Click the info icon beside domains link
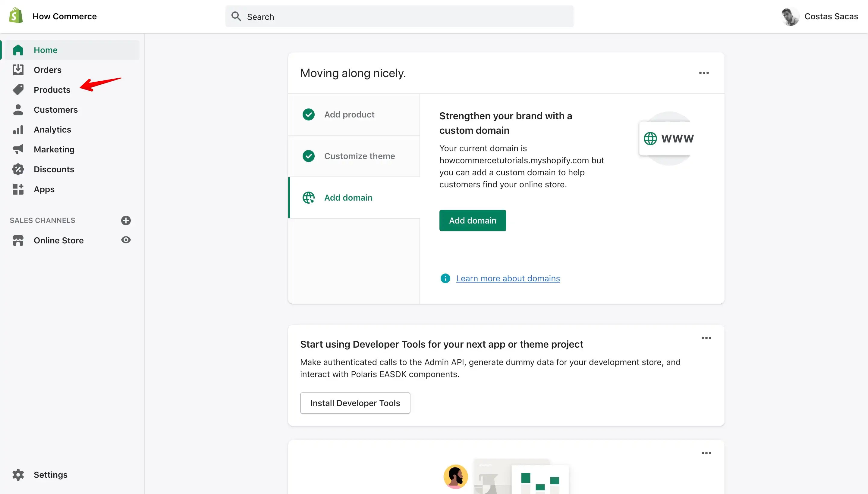The image size is (868, 494). [x=445, y=278]
